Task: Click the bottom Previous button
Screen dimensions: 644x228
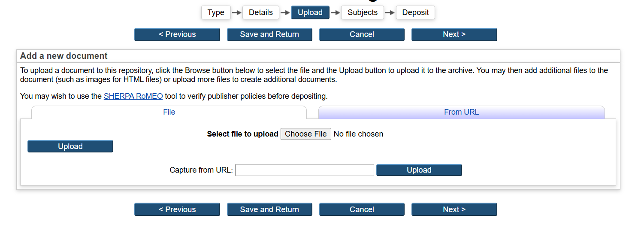Action: (x=177, y=210)
